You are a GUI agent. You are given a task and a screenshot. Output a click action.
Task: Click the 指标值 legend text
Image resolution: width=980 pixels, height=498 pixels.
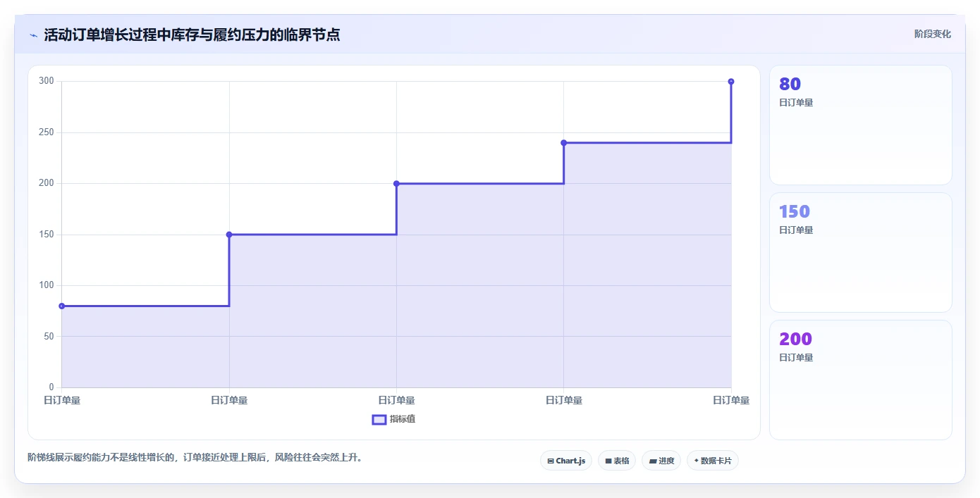pyautogui.click(x=403, y=419)
